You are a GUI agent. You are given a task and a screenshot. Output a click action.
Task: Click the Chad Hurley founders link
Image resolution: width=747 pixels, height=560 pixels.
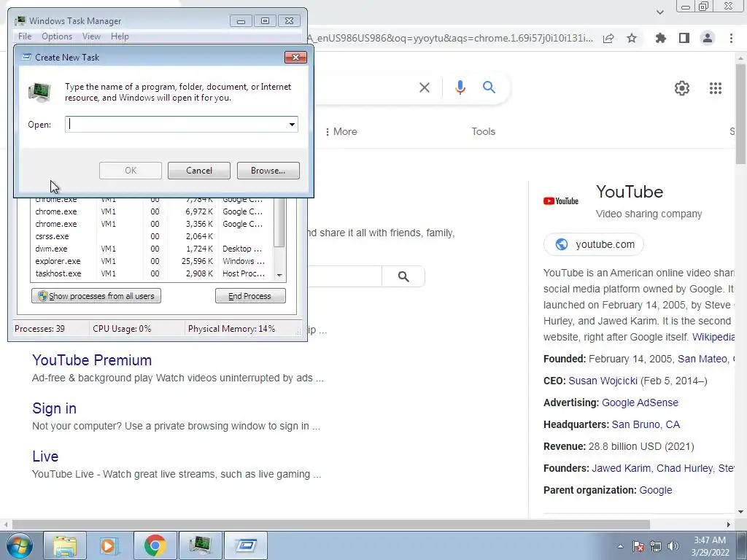point(684,468)
